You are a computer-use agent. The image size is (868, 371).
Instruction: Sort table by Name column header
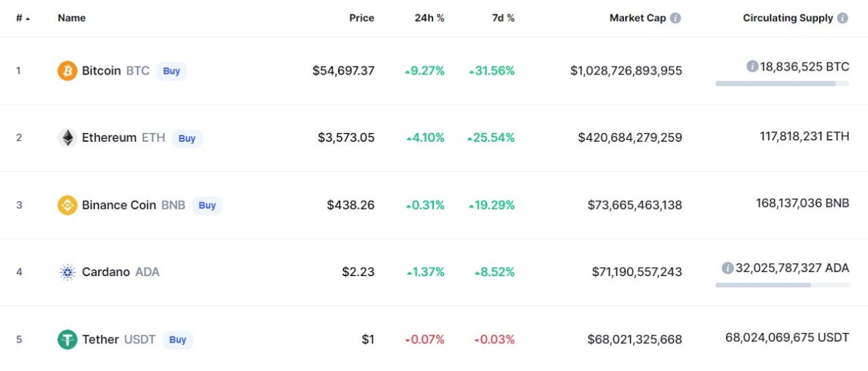tap(71, 18)
